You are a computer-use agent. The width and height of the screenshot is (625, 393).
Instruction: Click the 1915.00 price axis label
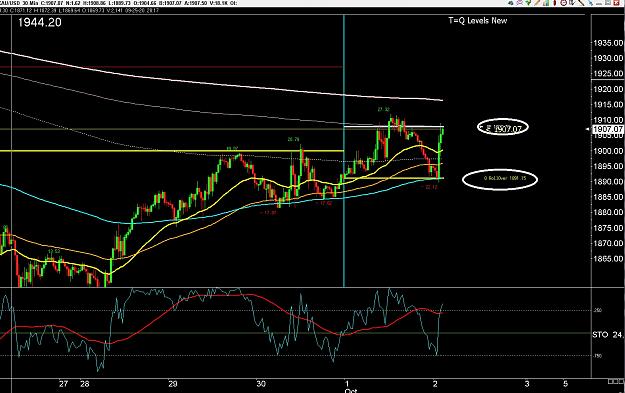pyautogui.click(x=608, y=104)
